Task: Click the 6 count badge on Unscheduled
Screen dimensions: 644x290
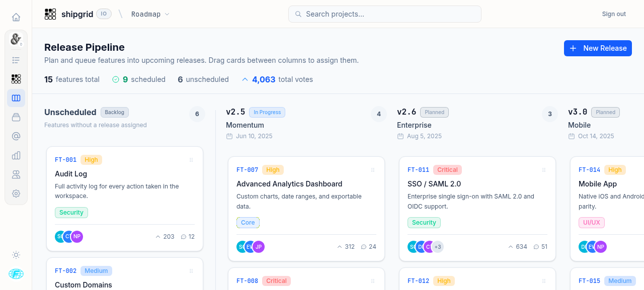Action: [197, 114]
